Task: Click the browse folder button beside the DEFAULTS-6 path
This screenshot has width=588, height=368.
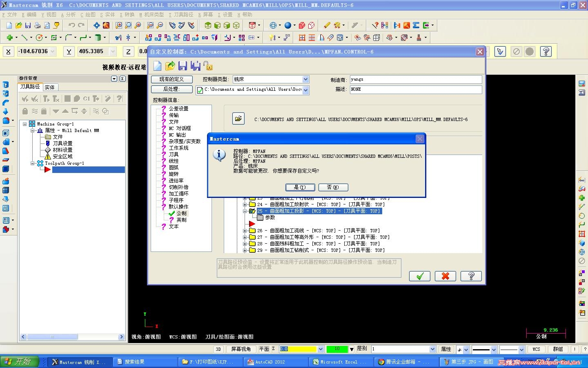Action: 238,119
